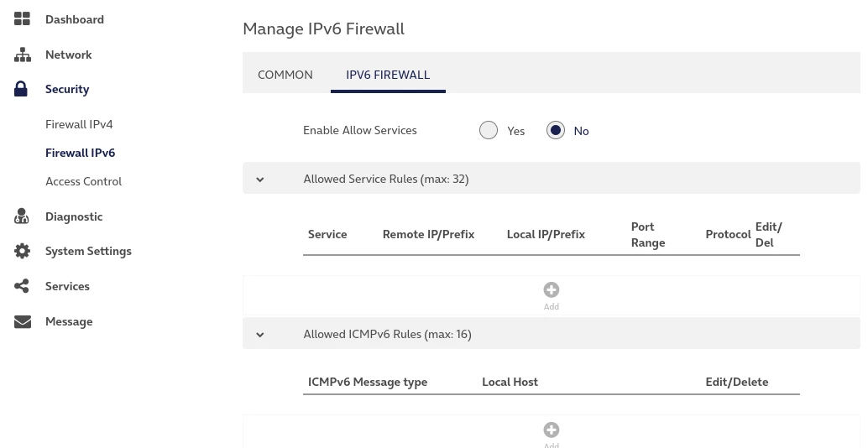Screen dimensions: 868x448
Task: Click the Services share icon
Action: [x=23, y=286]
